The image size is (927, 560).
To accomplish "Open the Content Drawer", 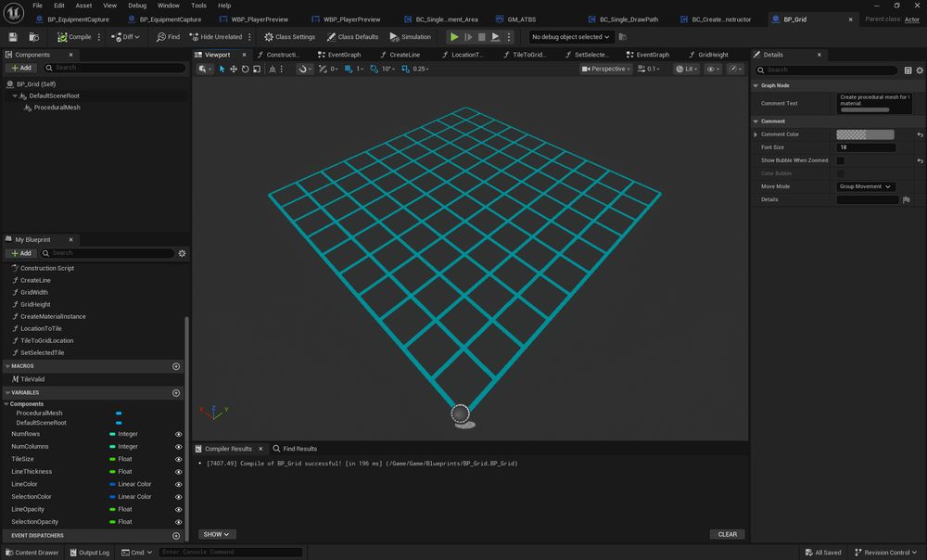I will [32, 553].
